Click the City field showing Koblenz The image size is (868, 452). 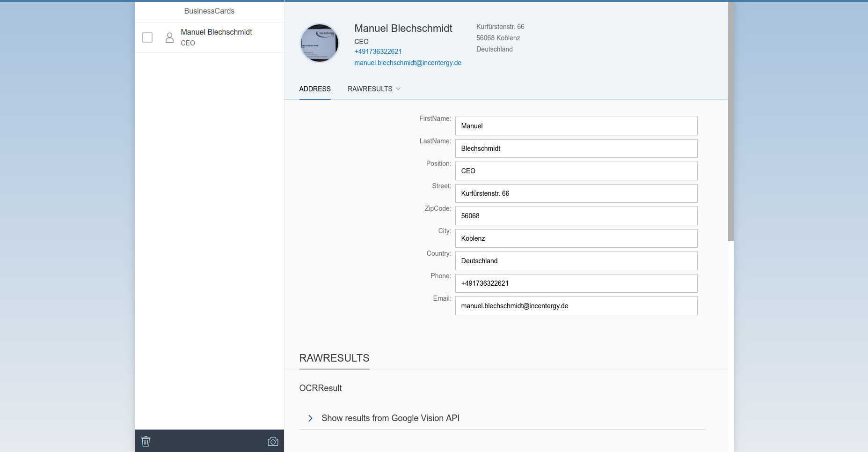point(576,238)
